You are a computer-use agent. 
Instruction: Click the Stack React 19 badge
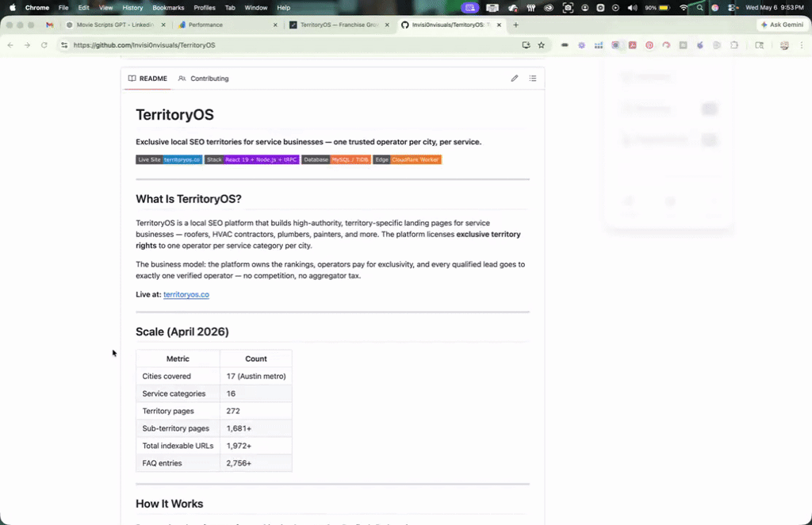click(x=251, y=159)
